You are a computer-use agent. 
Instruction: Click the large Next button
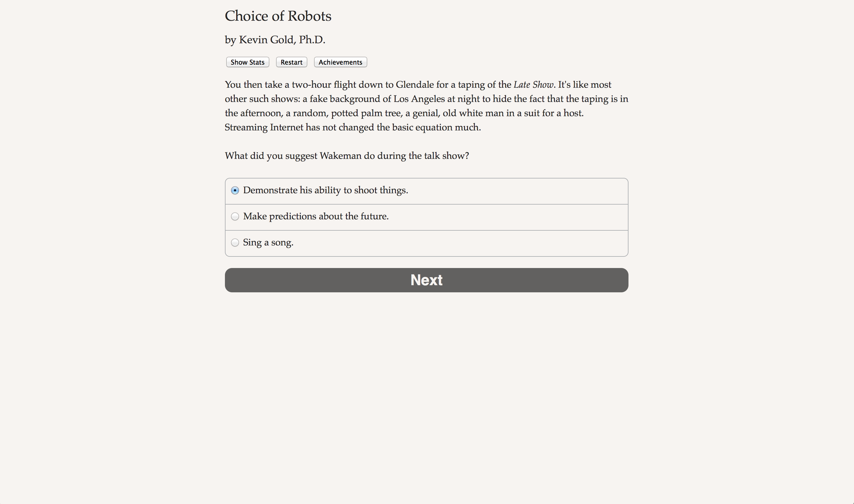click(x=426, y=280)
